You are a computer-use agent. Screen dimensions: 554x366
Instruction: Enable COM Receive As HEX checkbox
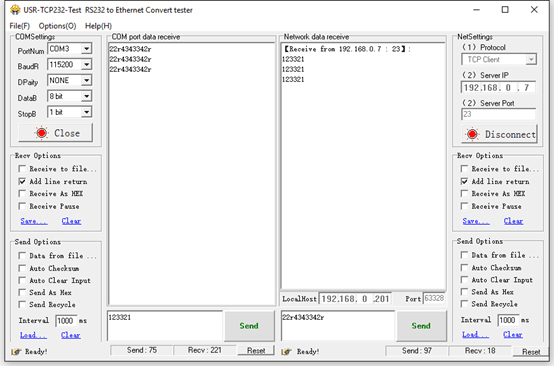coord(22,194)
